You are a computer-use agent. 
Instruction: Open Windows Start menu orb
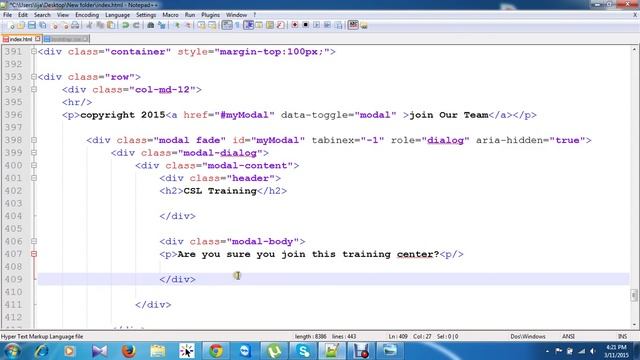12,351
